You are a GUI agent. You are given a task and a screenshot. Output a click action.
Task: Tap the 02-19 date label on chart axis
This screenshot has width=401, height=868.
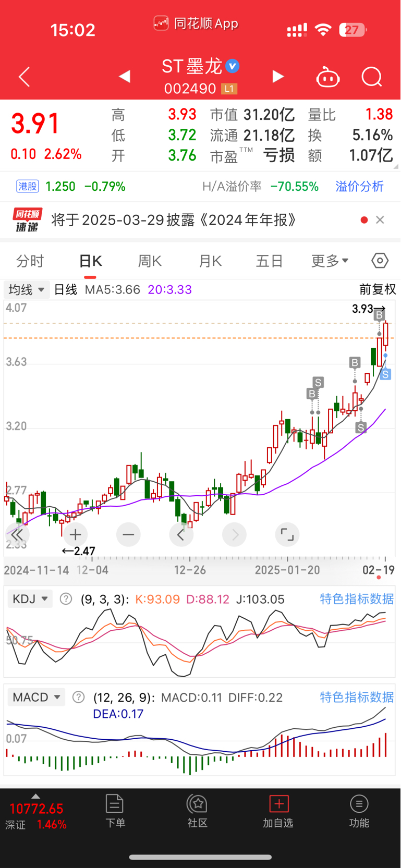379,570
